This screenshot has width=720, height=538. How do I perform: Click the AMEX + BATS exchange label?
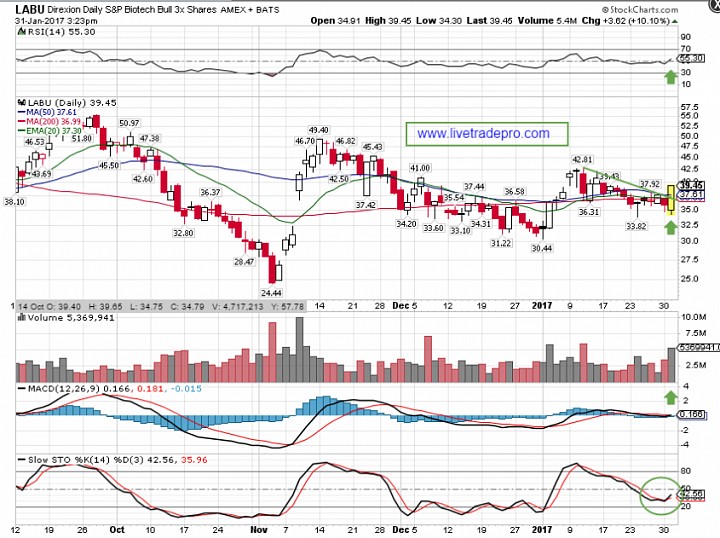250,10
